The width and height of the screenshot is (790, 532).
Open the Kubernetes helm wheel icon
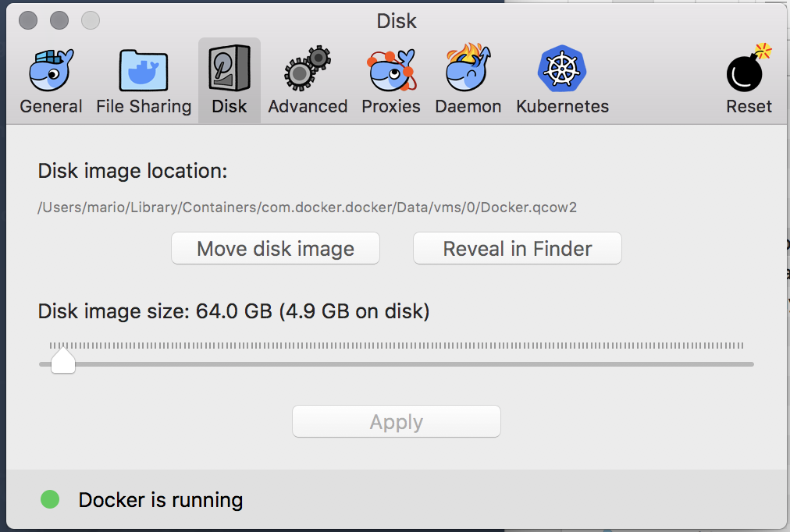pyautogui.click(x=562, y=69)
